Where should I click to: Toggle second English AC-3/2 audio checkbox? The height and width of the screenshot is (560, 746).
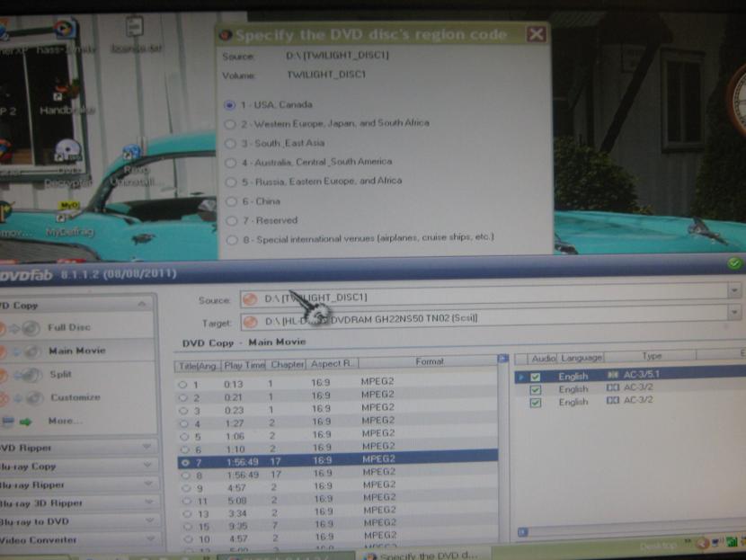tap(536, 390)
